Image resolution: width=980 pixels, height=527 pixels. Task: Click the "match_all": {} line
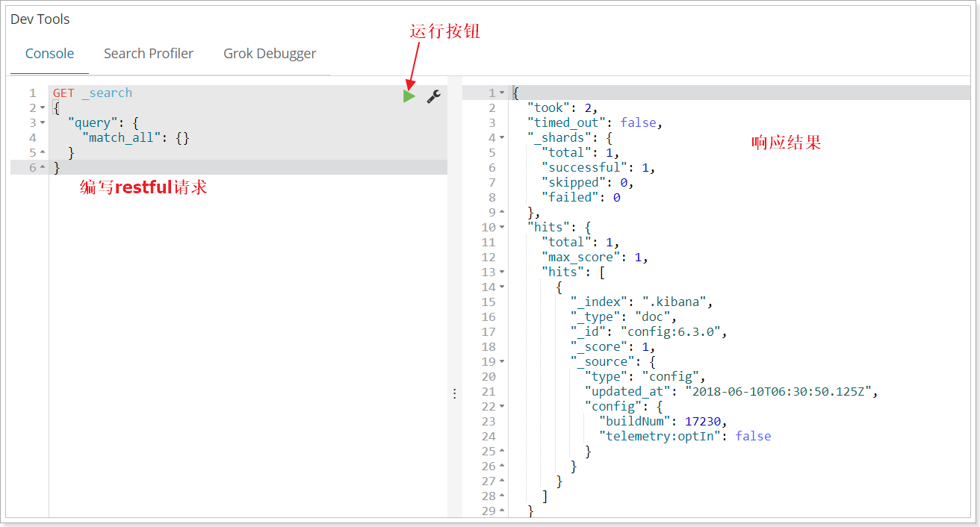(x=136, y=137)
